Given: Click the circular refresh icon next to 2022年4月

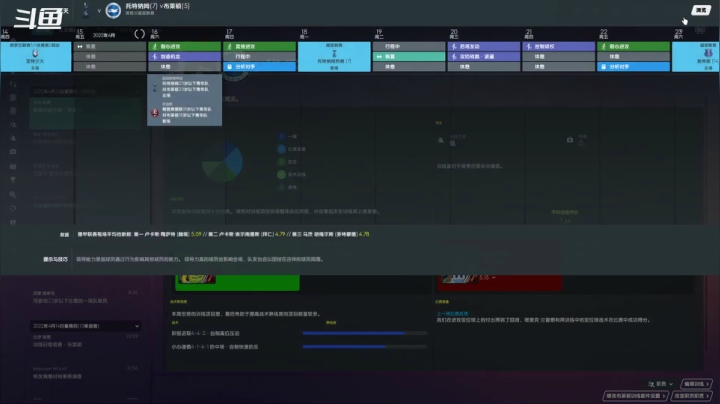Looking at the screenshot, I should pos(140,34).
